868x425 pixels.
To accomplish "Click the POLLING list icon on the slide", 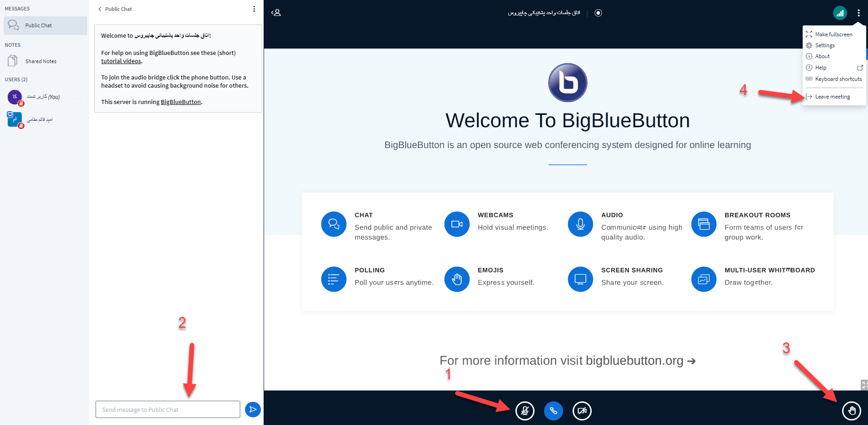I will (x=334, y=279).
